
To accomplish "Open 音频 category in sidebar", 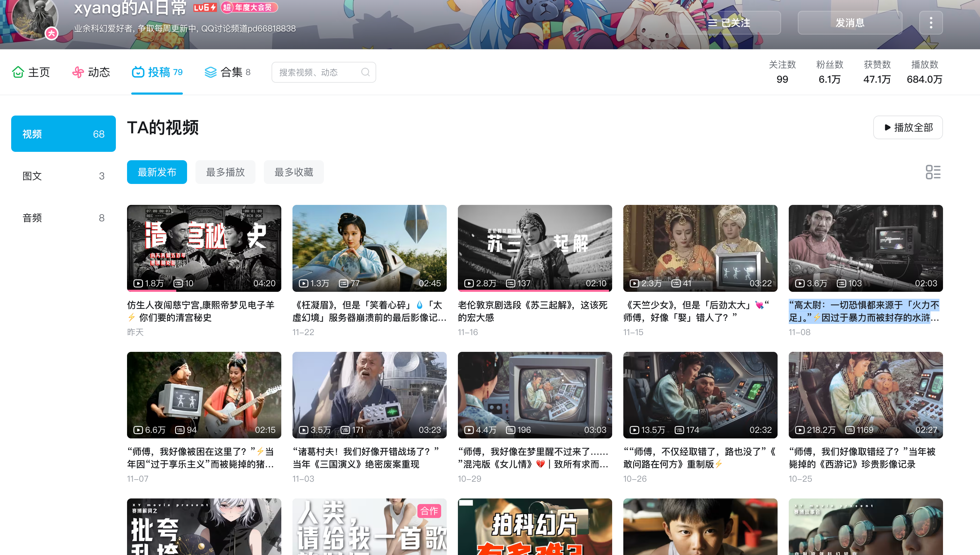I will [x=63, y=218].
